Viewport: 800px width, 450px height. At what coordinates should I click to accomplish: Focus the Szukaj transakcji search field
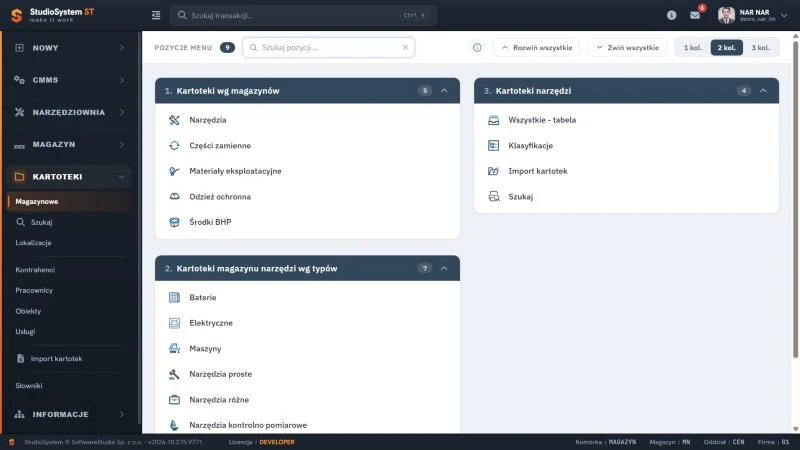303,15
